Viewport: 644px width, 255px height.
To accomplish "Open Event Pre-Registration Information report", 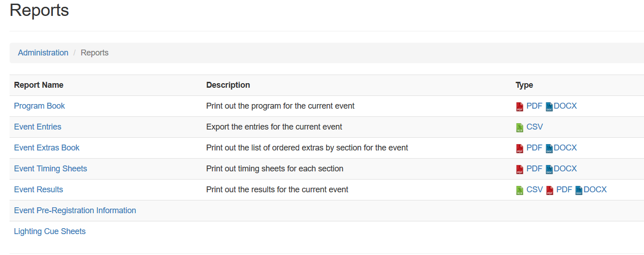I will tap(75, 210).
